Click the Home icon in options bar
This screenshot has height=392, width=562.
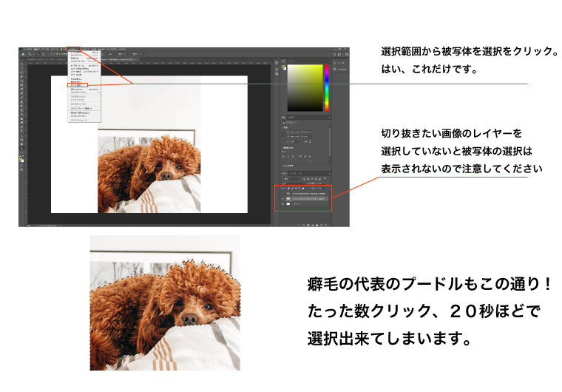24,54
